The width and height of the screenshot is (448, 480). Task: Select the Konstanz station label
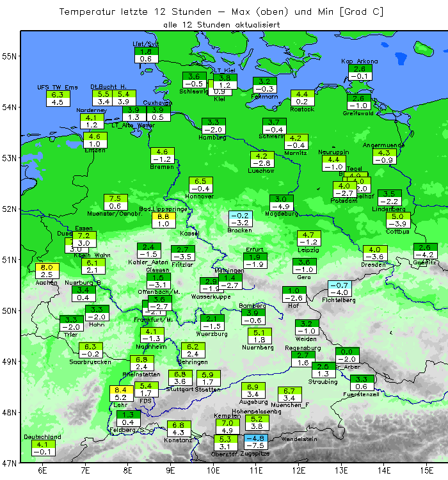(x=178, y=440)
